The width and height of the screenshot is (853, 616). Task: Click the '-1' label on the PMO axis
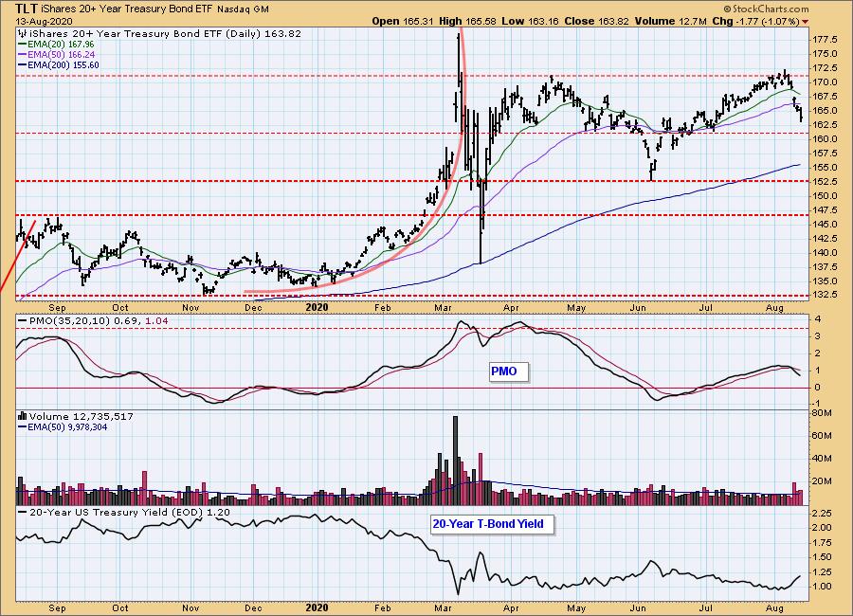816,403
